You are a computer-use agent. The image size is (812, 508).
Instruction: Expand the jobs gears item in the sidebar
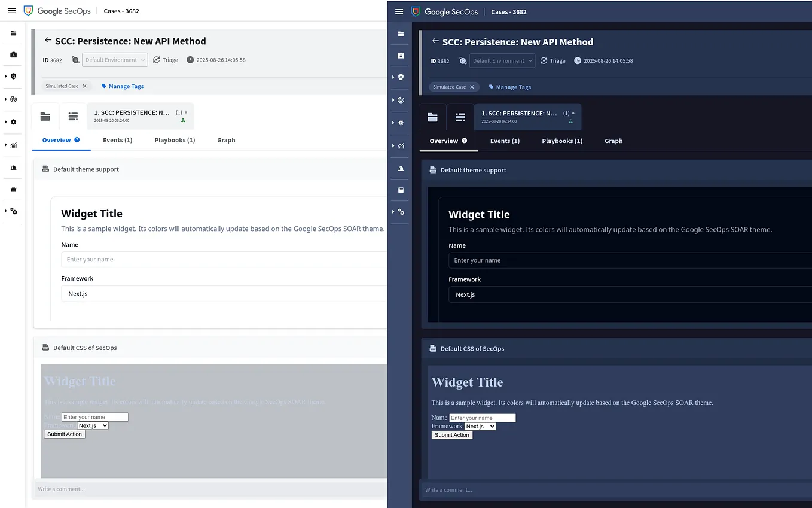[13, 211]
